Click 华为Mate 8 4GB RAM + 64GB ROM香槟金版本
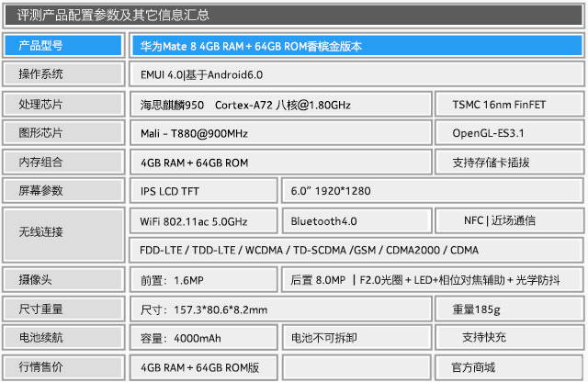This screenshot has width=588, height=382. click(x=356, y=46)
